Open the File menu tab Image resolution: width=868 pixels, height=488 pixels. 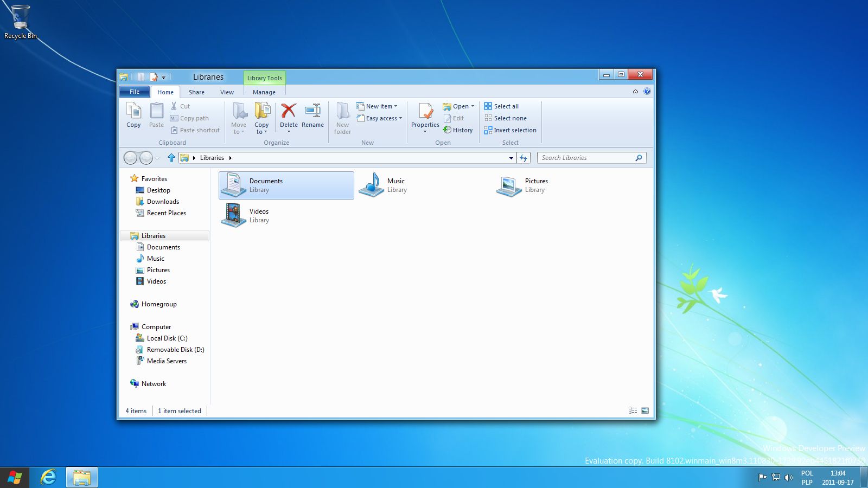[135, 92]
